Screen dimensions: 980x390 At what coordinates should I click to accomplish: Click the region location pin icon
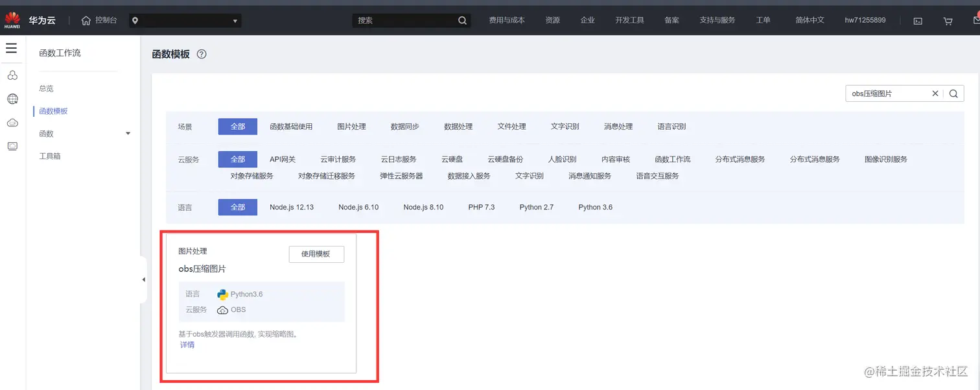point(135,21)
